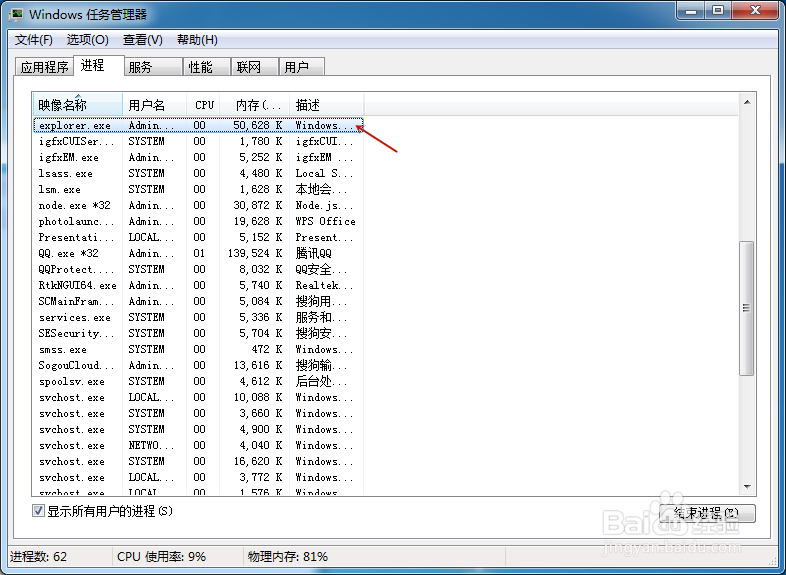The height and width of the screenshot is (575, 786).
Task: Open the 帮助(H) menu
Action: click(x=197, y=40)
